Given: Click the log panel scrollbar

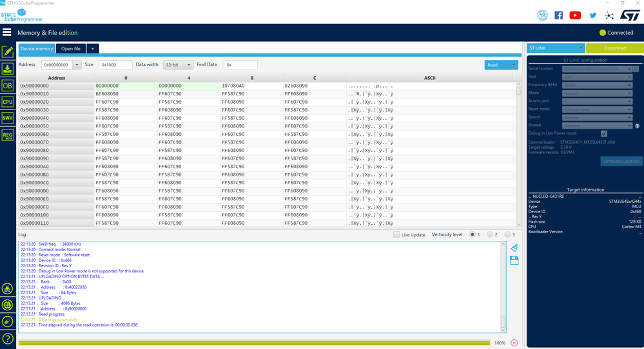Looking at the screenshot, I should (x=503, y=287).
